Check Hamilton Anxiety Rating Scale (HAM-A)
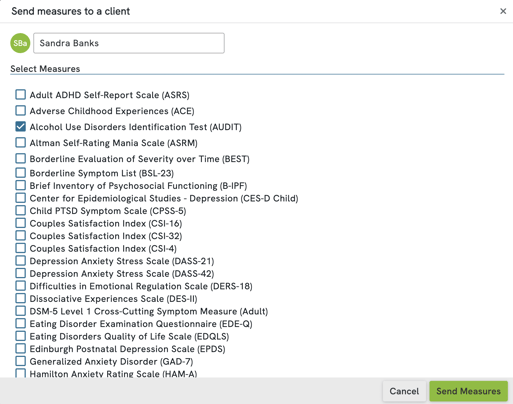Screen dimensions: 513x404 click(x=20, y=373)
